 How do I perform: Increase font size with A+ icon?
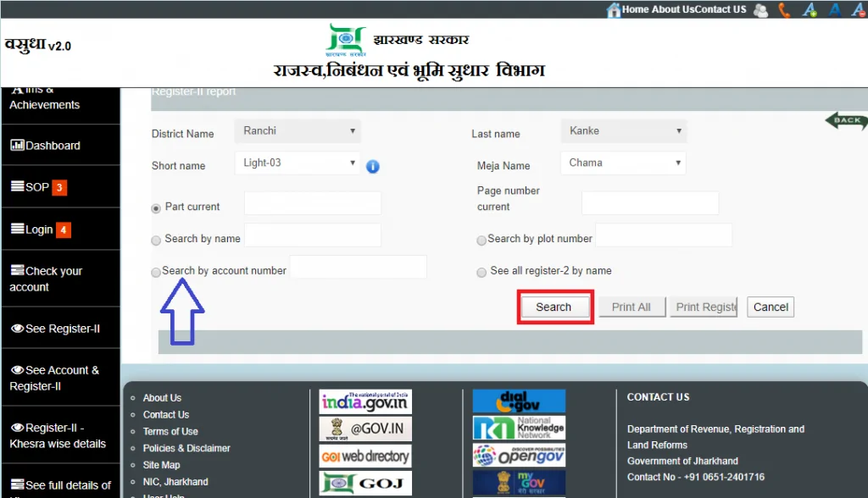(x=810, y=9)
